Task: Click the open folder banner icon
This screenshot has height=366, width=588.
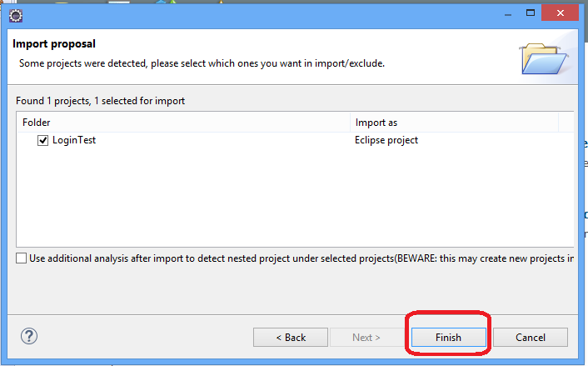Action: [544, 58]
